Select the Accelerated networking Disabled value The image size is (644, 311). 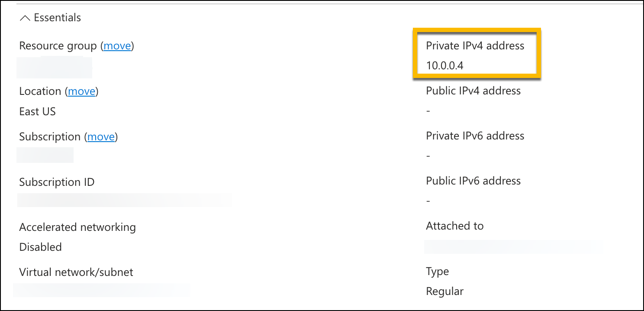coord(40,247)
